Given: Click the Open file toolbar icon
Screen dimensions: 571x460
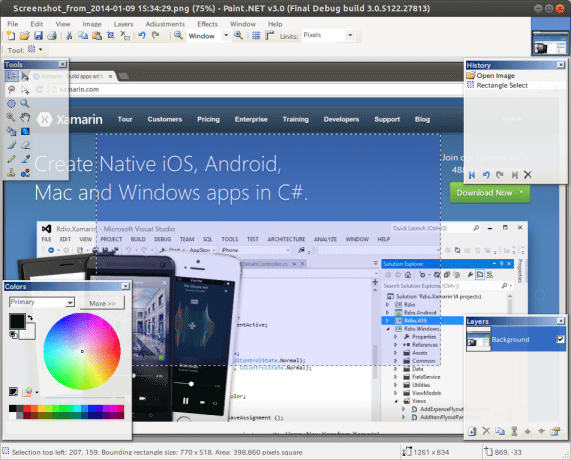Looking at the screenshot, I should click(24, 36).
